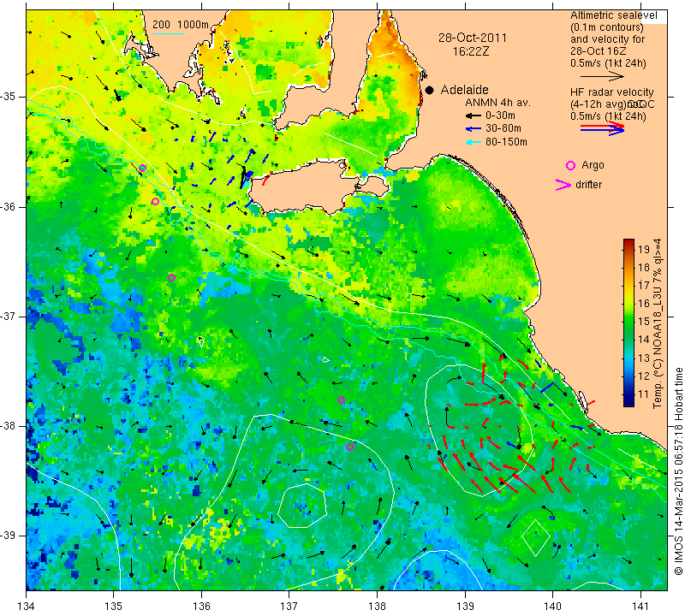
Task: Click the drifter legend label
Action: pos(588,185)
